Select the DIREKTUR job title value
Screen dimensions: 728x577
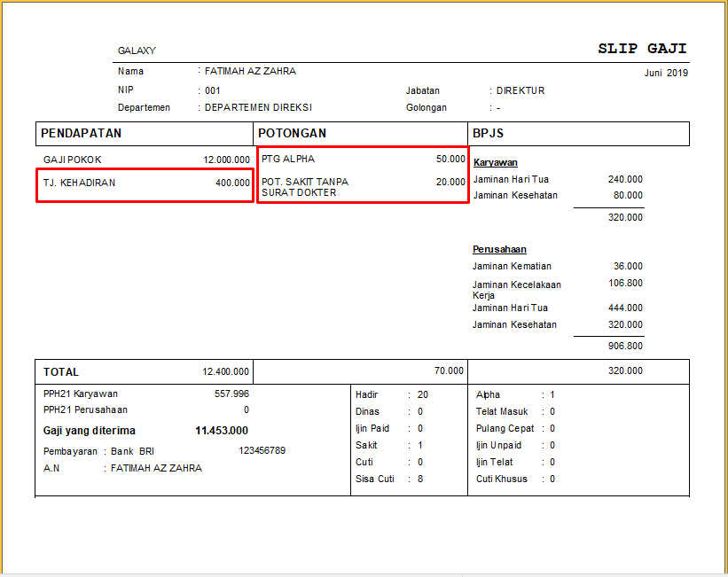tap(520, 91)
